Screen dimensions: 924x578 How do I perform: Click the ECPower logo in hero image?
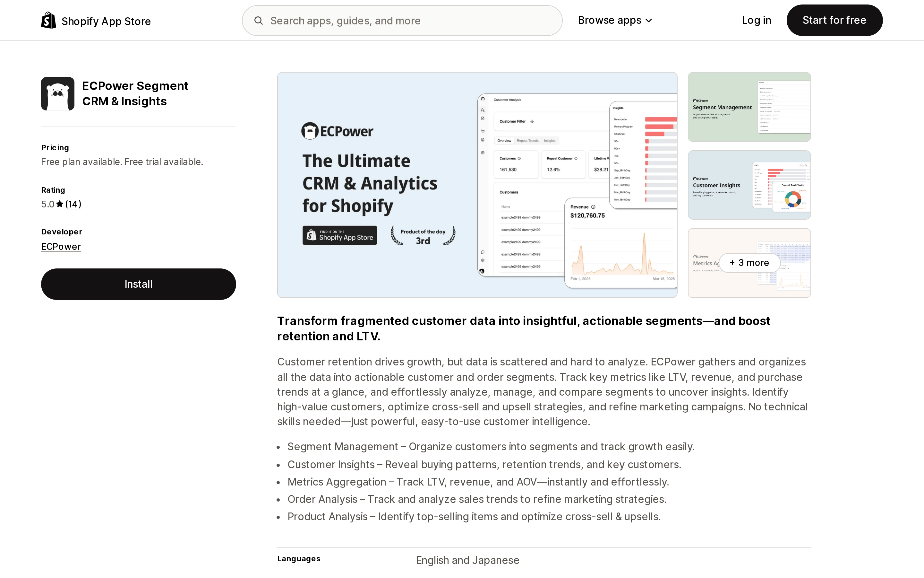coord(337,131)
